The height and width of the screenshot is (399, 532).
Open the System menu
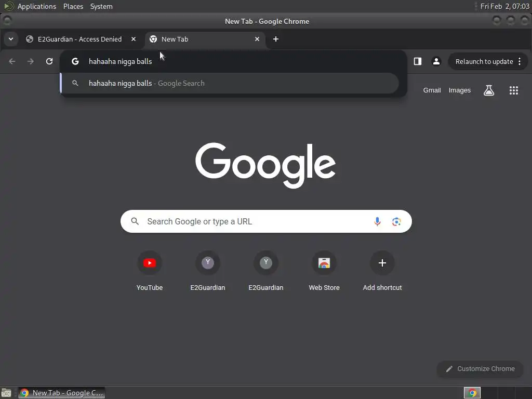[x=101, y=6]
